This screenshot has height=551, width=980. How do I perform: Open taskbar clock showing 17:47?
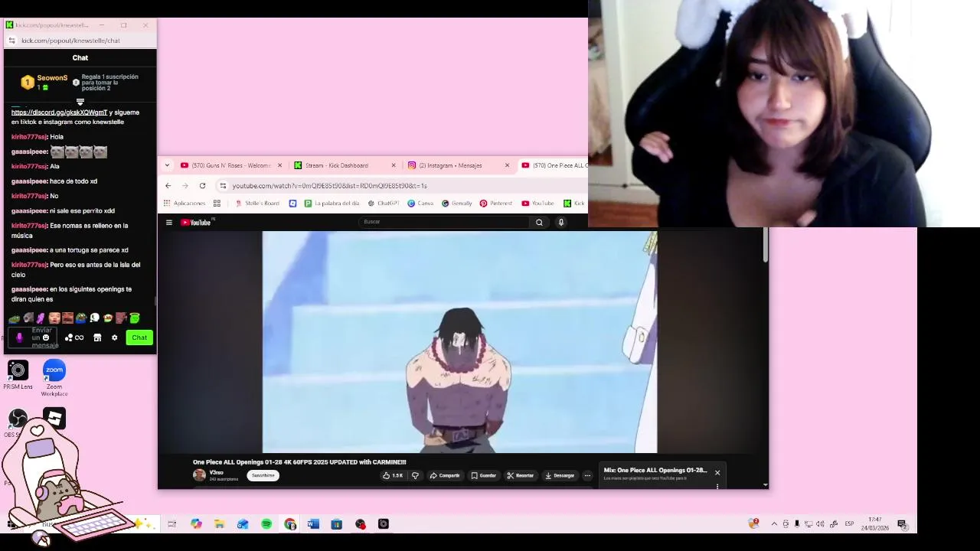(874, 524)
